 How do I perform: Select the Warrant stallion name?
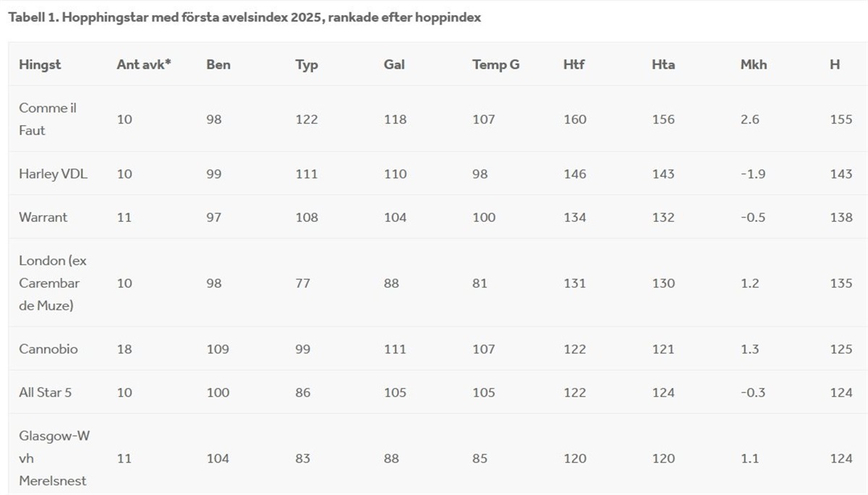(43, 217)
